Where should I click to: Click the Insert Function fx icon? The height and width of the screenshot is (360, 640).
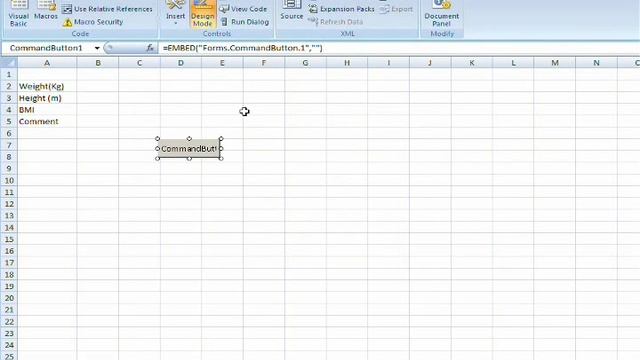click(150, 48)
